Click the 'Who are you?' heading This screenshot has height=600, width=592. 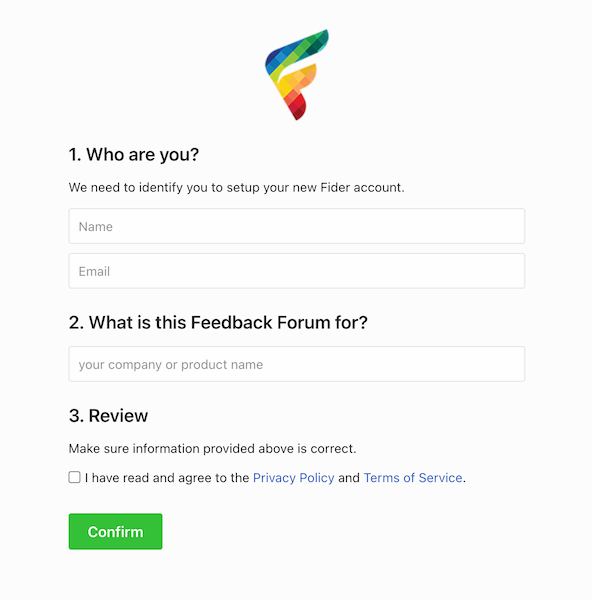tap(134, 155)
